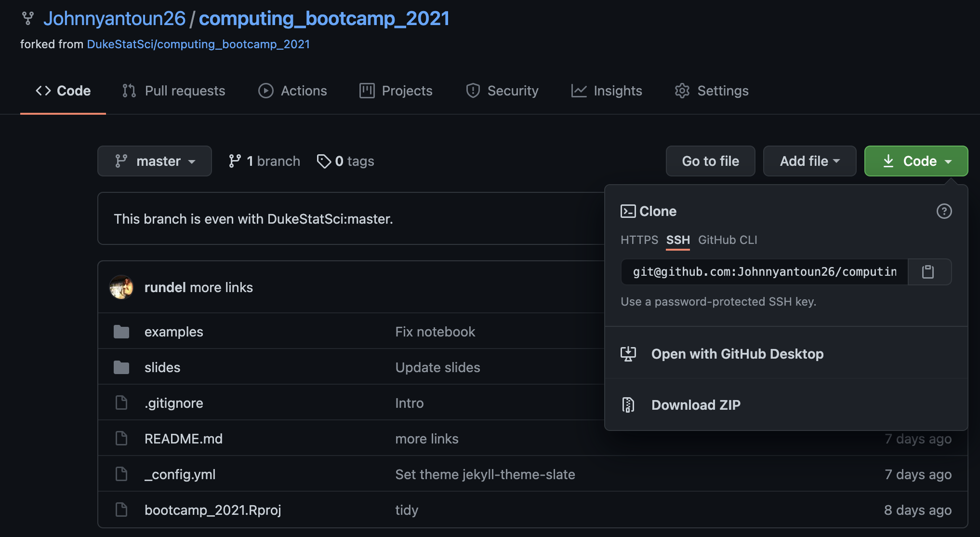Toggle the green Code dropdown button
The height and width of the screenshot is (537, 980).
pos(916,161)
